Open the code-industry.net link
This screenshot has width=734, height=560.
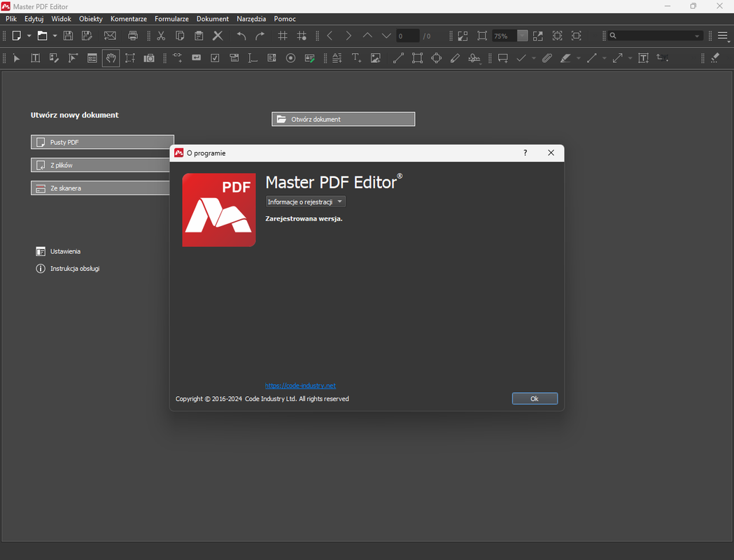(300, 386)
